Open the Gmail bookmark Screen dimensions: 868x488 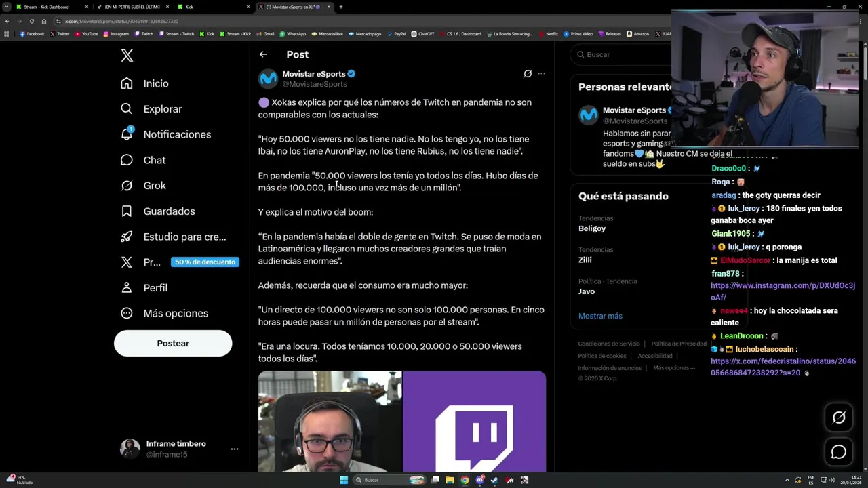pyautogui.click(x=265, y=34)
